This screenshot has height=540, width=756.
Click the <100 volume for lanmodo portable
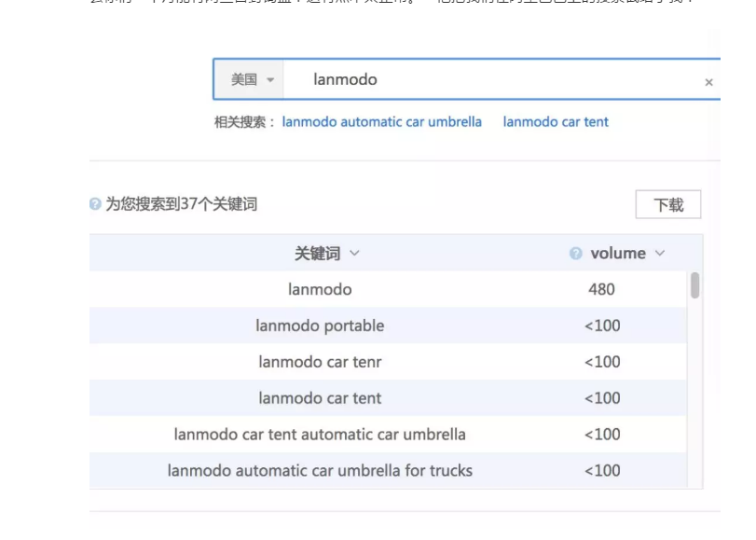[x=602, y=325]
